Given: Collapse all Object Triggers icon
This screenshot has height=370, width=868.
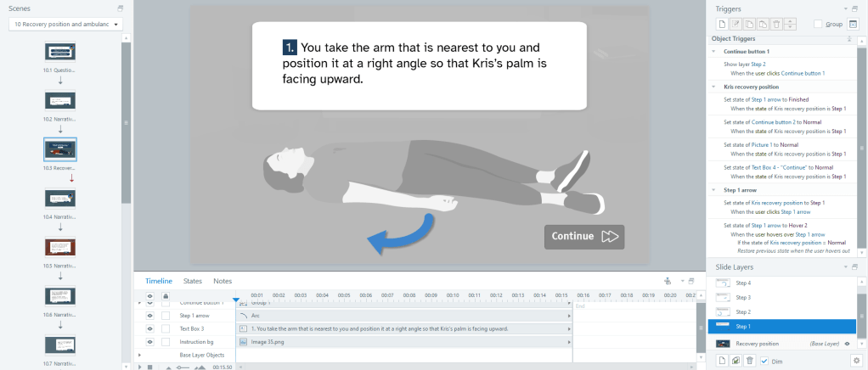Looking at the screenshot, I should [849, 39].
